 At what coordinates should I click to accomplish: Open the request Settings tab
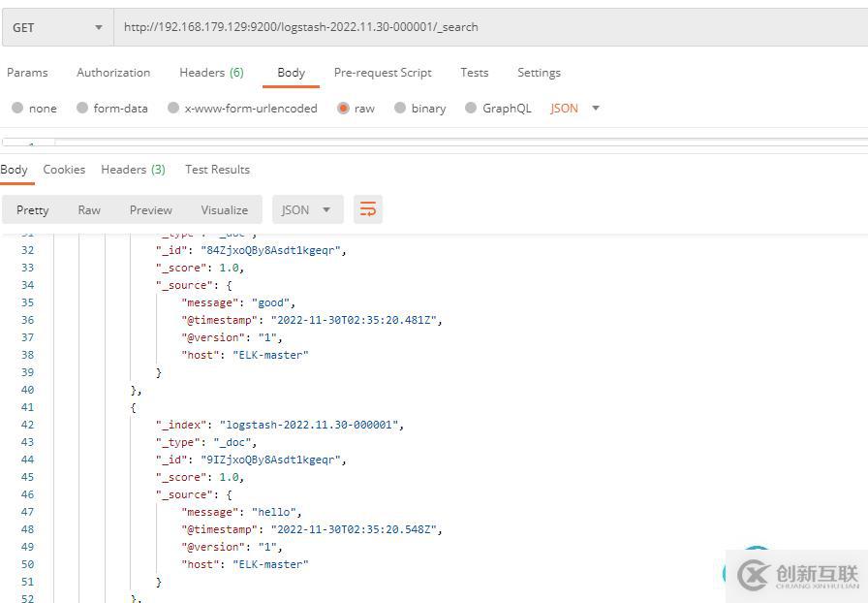[x=539, y=73]
